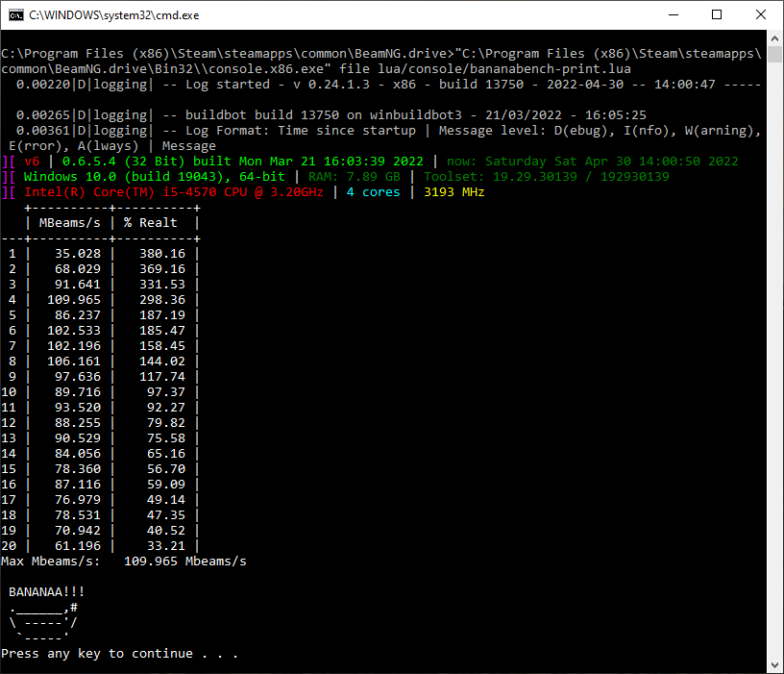Viewport: 784px width, 674px height.
Task: Select the value 158.45 in row 7
Action: click(162, 346)
